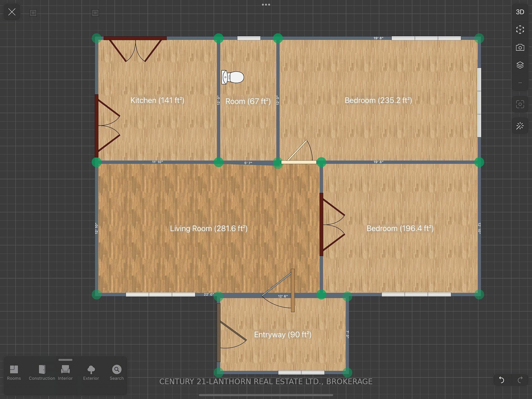Open more options ellipsis in right toolbar

coord(520,83)
